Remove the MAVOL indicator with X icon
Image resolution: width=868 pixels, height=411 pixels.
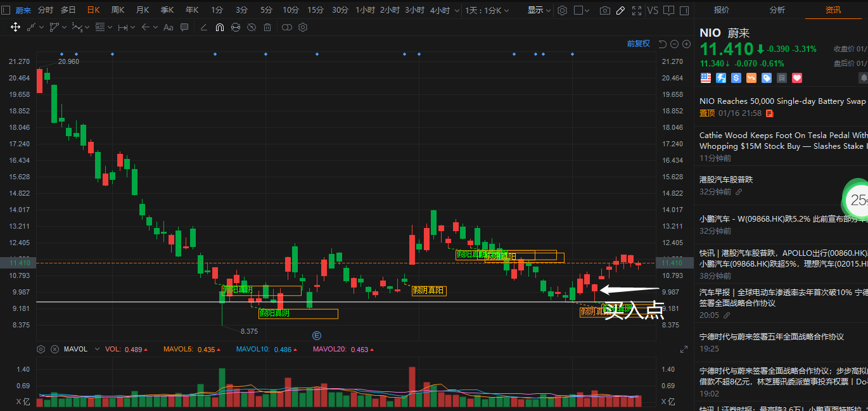point(54,349)
